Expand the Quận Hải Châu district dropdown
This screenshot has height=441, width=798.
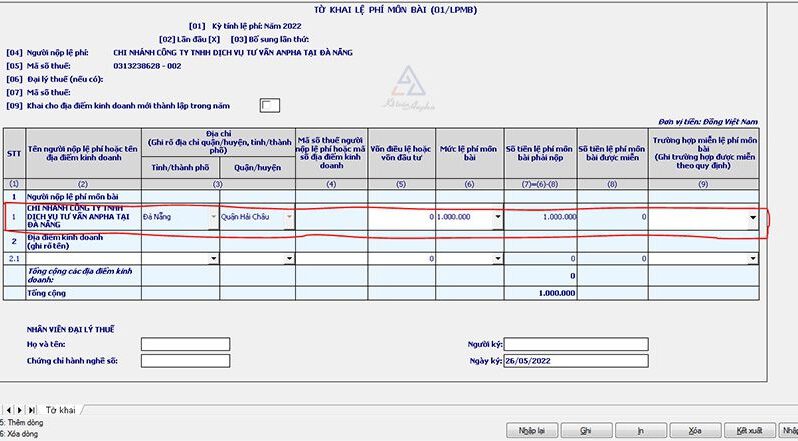[290, 216]
